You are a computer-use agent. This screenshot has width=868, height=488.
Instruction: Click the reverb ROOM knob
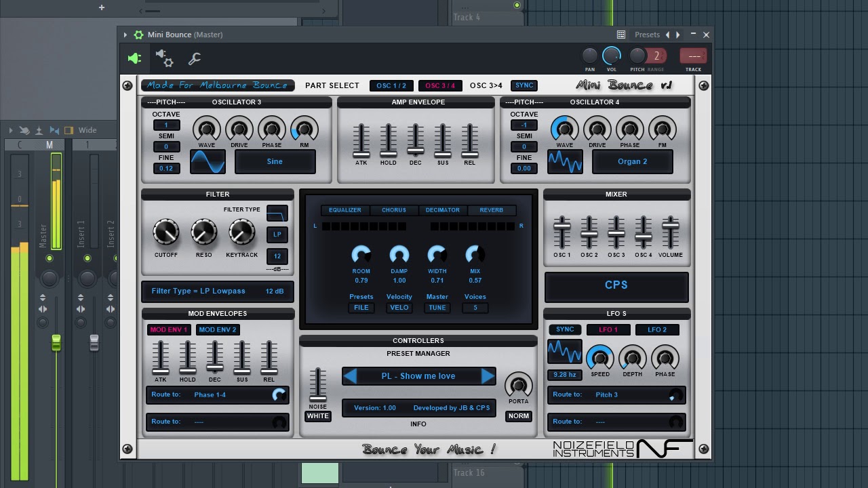tap(361, 255)
